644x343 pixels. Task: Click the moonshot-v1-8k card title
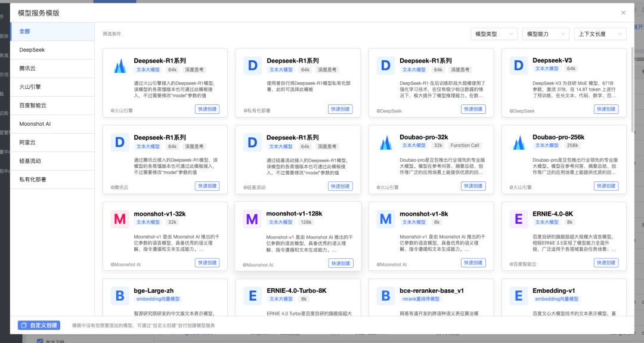[423, 214]
